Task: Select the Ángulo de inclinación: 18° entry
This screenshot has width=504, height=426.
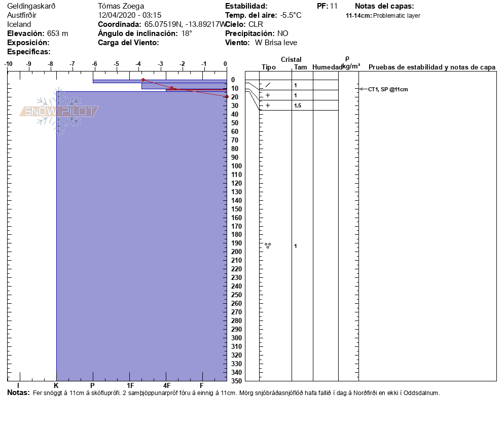Action: click(x=145, y=33)
